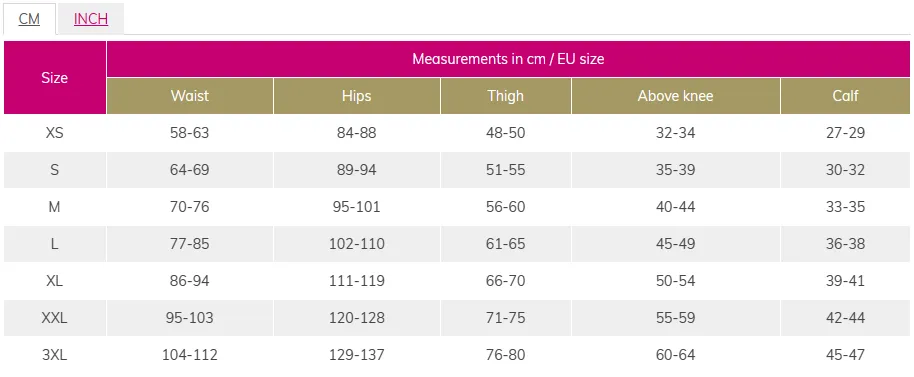Click above knee value 55-59 in XXL row

pos(676,318)
